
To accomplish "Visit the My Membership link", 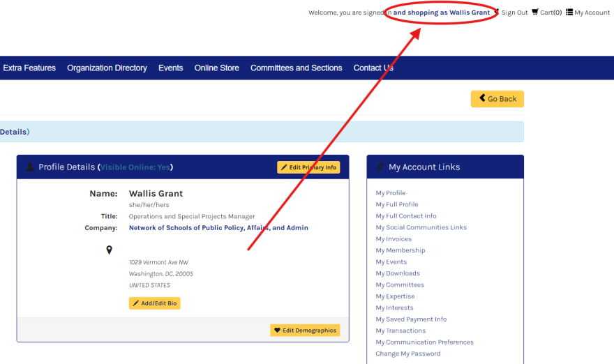I will click(x=400, y=250).
